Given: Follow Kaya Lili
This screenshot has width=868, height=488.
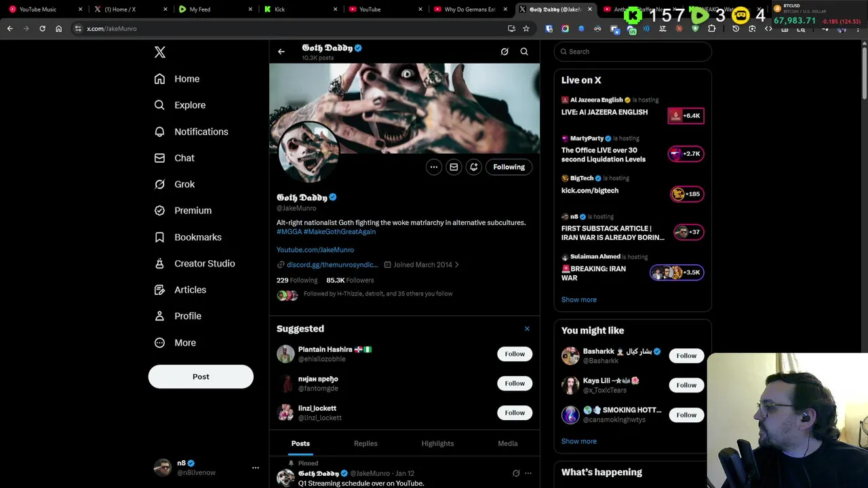Looking at the screenshot, I should pyautogui.click(x=686, y=385).
